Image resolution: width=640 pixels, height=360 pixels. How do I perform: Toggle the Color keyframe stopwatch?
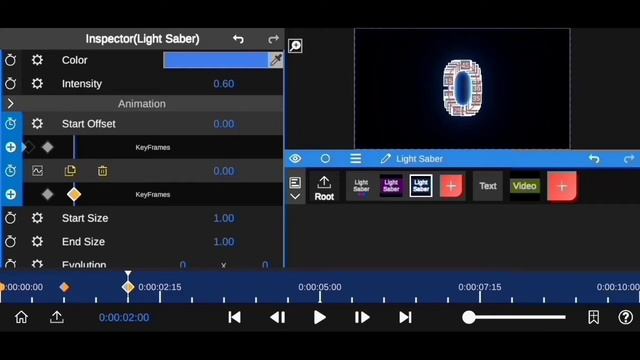pyautogui.click(x=11, y=60)
